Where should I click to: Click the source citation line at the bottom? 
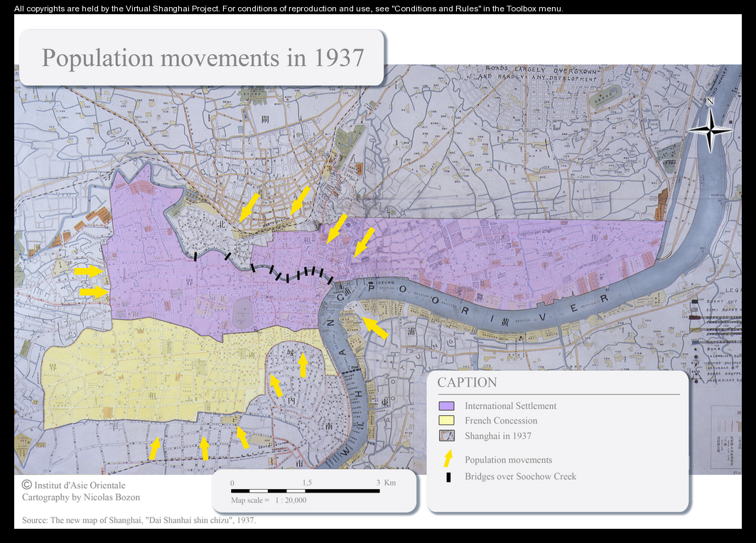point(139,520)
